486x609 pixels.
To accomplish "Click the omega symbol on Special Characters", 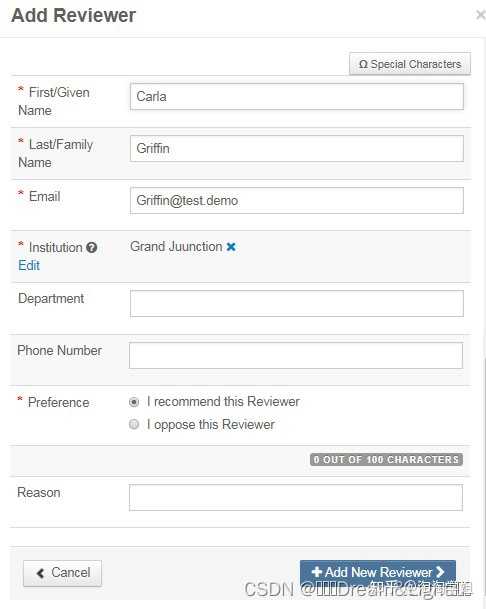I will (x=363, y=64).
